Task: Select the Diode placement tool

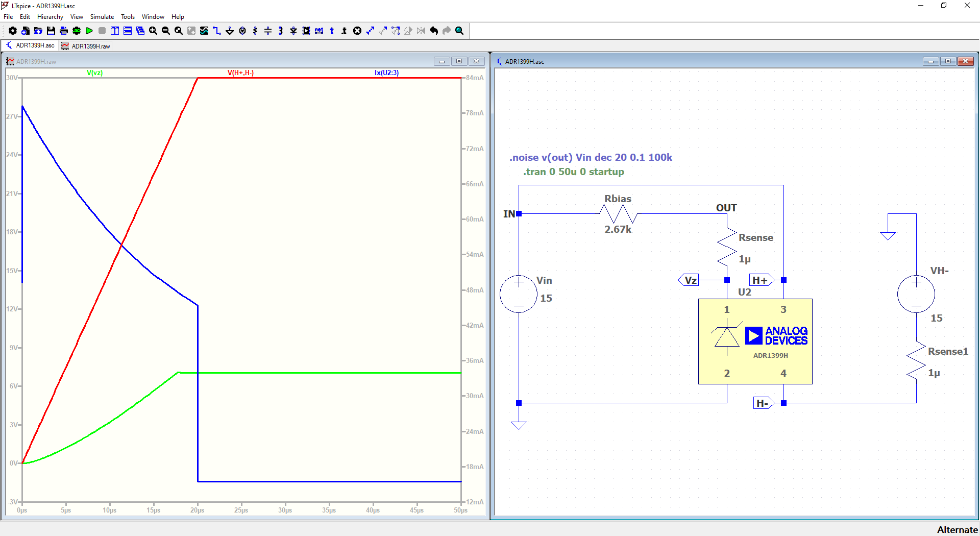Action: pyautogui.click(x=293, y=31)
